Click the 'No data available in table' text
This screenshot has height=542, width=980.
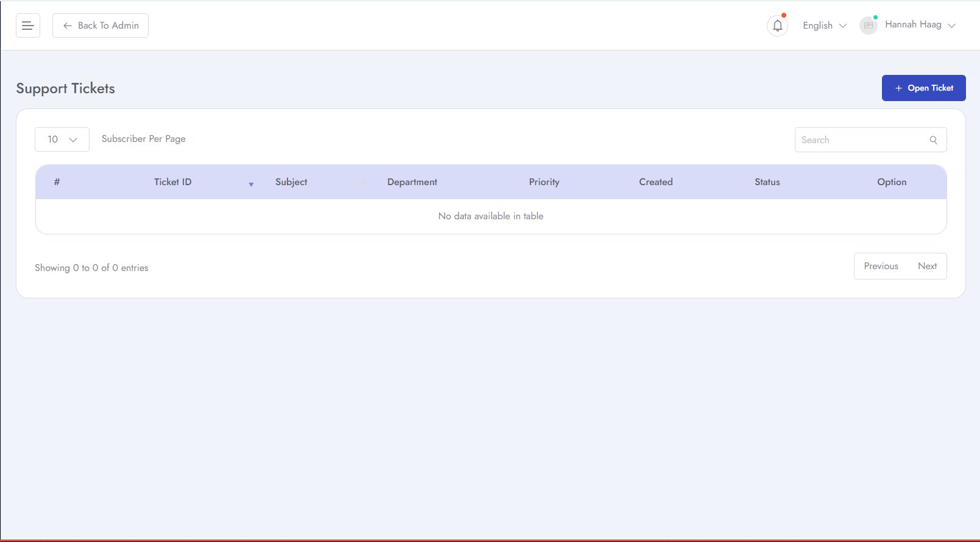(x=491, y=216)
